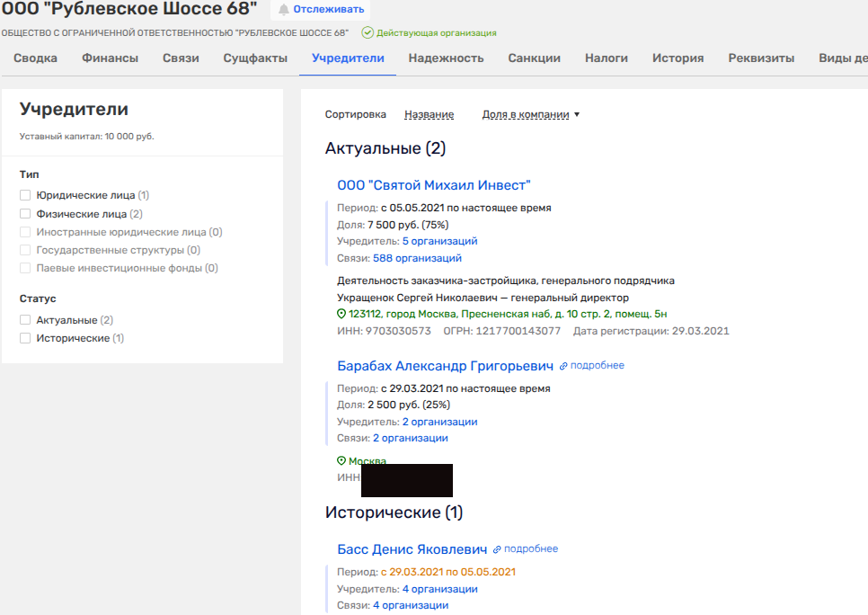Go to the Санкции tab
The width and height of the screenshot is (868, 615).
[534, 58]
